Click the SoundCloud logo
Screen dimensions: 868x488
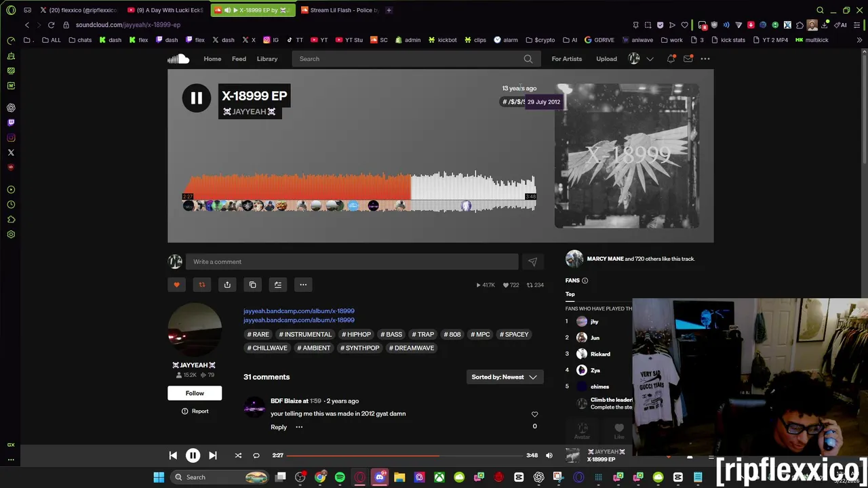click(x=178, y=59)
